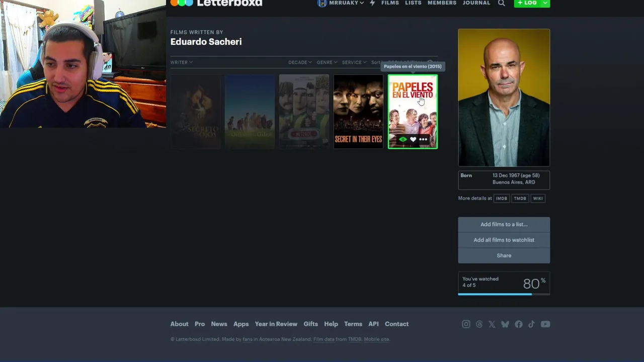Click the 'Eduardo Sacheri' heading text
This screenshot has width=644, height=362.
click(206, 42)
